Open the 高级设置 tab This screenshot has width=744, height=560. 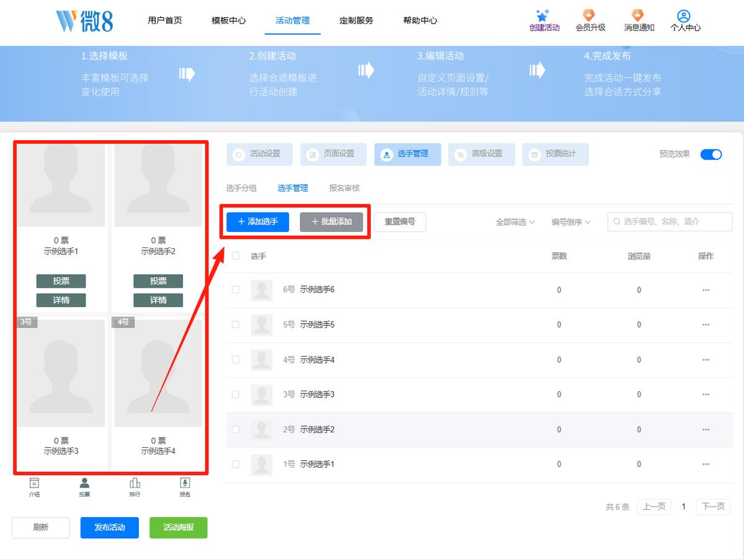click(481, 154)
